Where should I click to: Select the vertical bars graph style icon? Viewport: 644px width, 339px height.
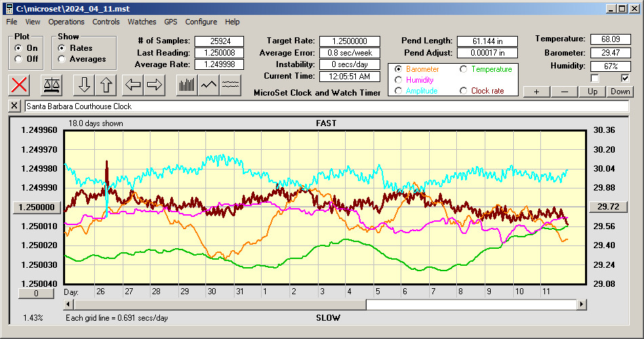pos(186,85)
